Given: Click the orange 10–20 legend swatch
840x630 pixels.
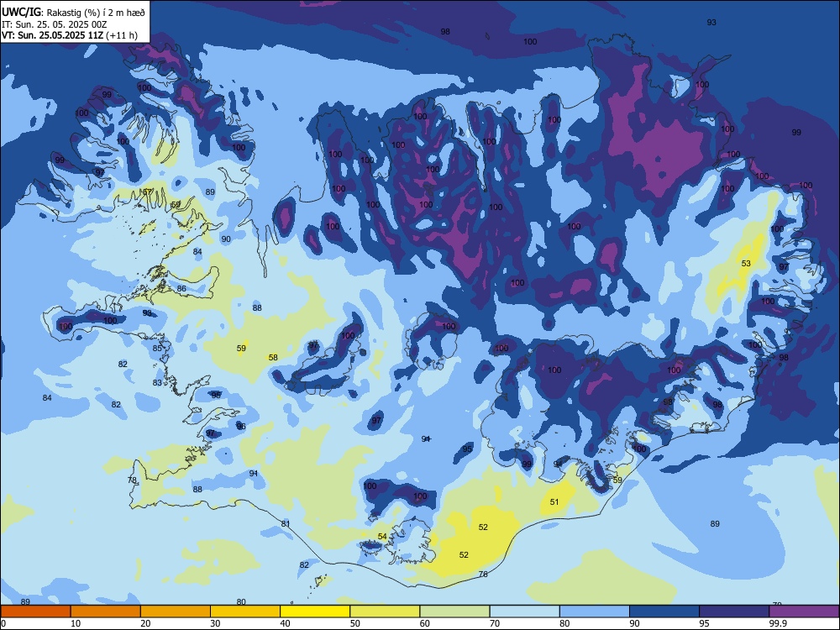Looking at the screenshot, I should pyautogui.click(x=106, y=612).
